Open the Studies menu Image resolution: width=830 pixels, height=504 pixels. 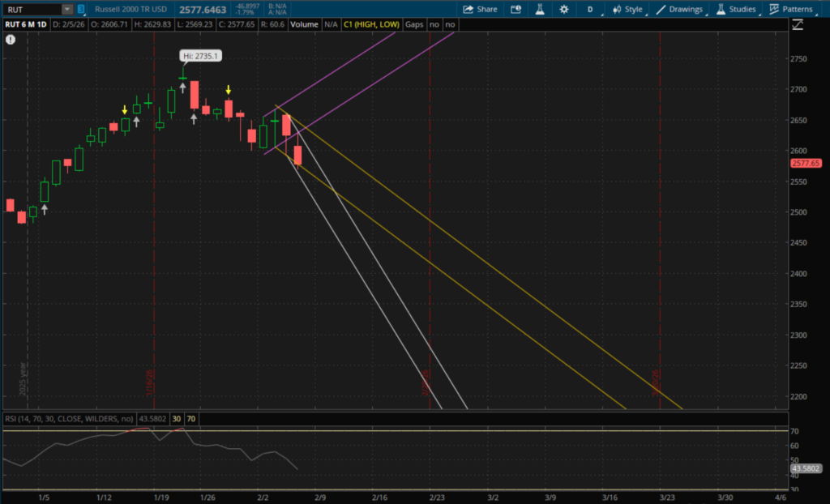(736, 10)
